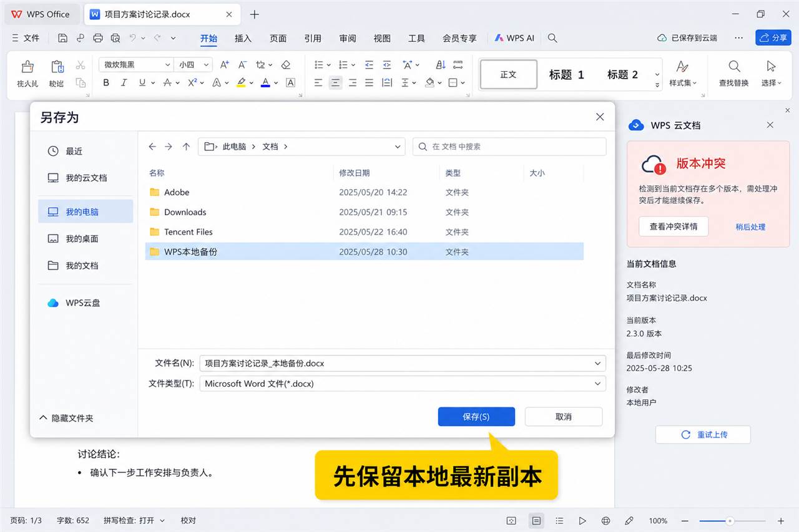Click the 稍后处理 link
This screenshot has height=532, width=799.
click(x=750, y=227)
